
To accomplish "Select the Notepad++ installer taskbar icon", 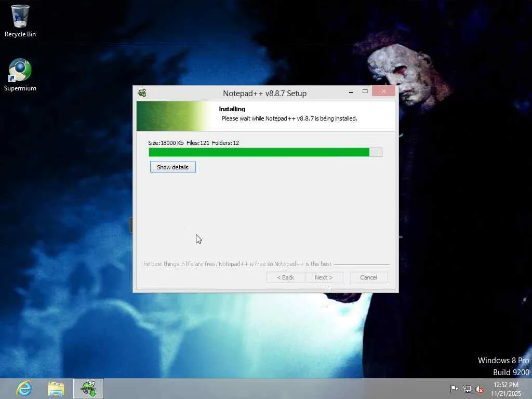I will [88, 389].
